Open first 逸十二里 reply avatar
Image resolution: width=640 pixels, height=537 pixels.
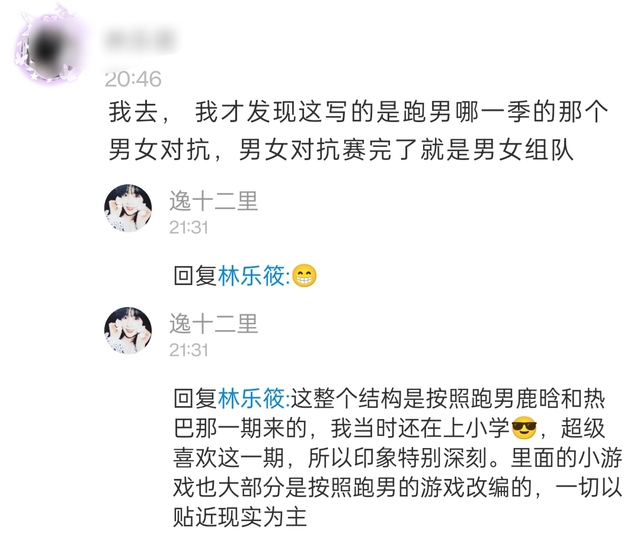(x=128, y=208)
